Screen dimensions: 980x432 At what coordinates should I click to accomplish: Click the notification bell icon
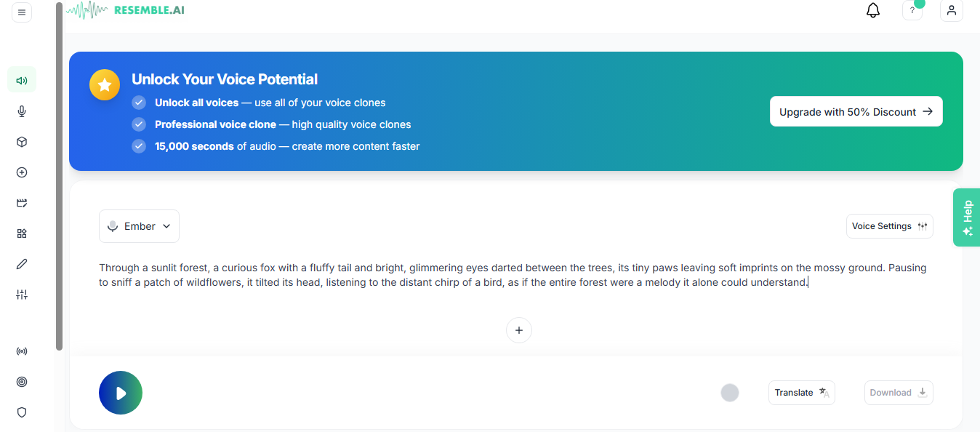[873, 11]
